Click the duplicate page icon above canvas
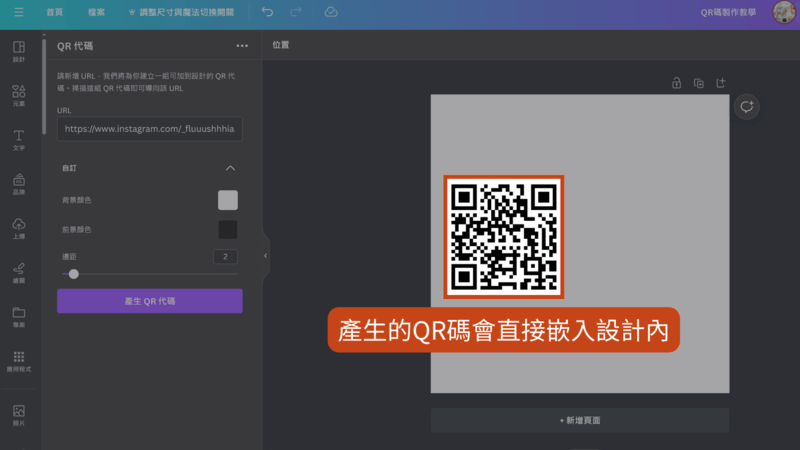 tap(698, 83)
